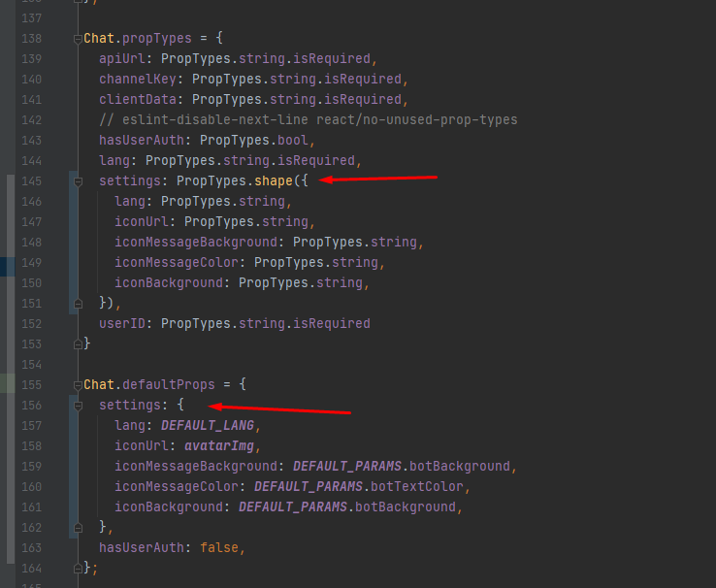Click 'hasUserAuth' on line 163
Viewport: 716px width, 588px height.
(x=142, y=548)
